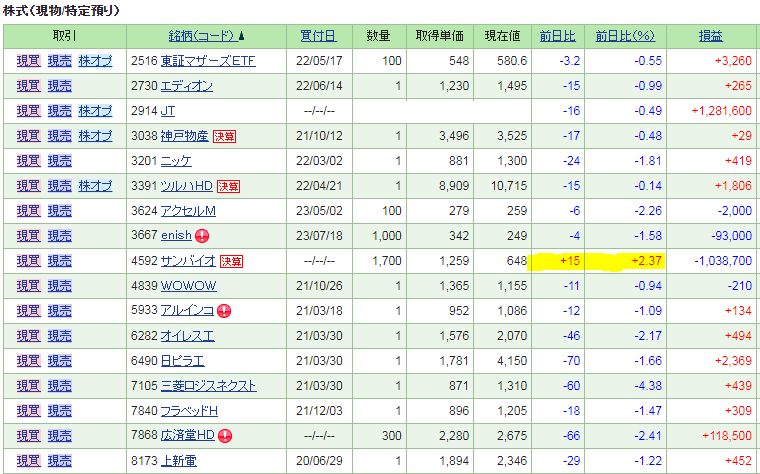Sort by 損益 column header

click(x=711, y=36)
